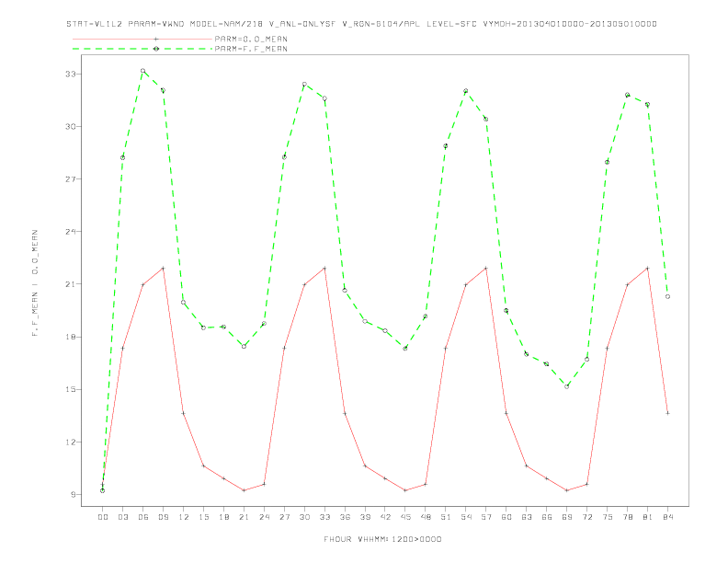The image size is (728, 563).
Task: Click the y-axis tick label 24
Action: tap(70, 231)
